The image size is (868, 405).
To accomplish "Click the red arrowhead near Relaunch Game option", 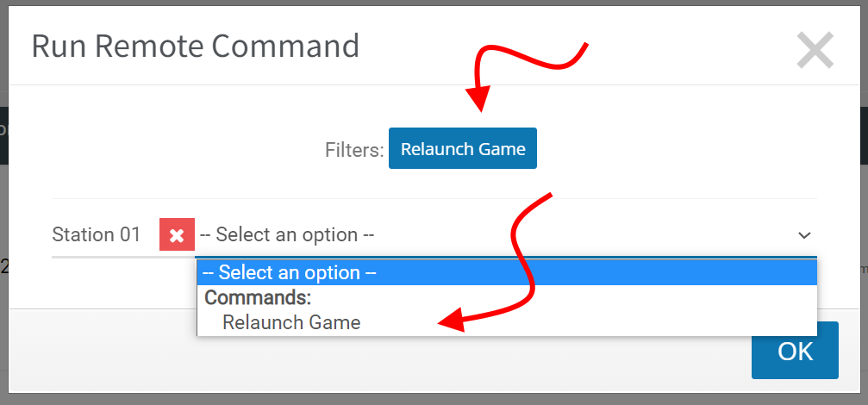I will [x=451, y=321].
